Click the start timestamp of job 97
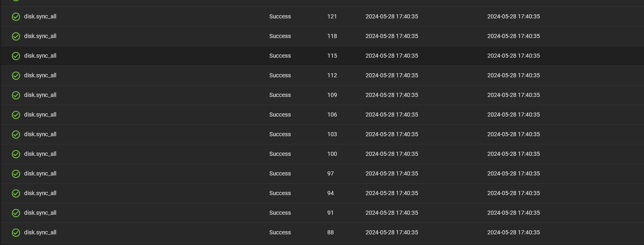The height and width of the screenshot is (245, 644). (x=392, y=173)
